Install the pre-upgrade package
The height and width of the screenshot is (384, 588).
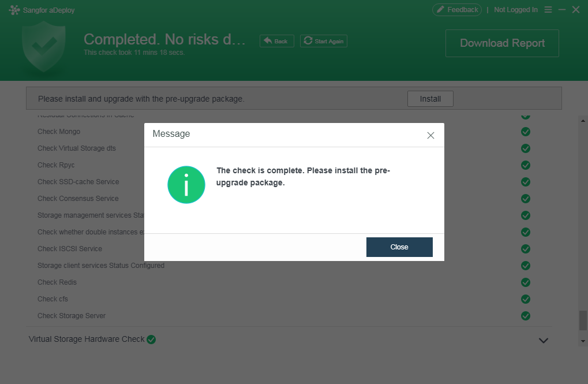pyautogui.click(x=430, y=98)
